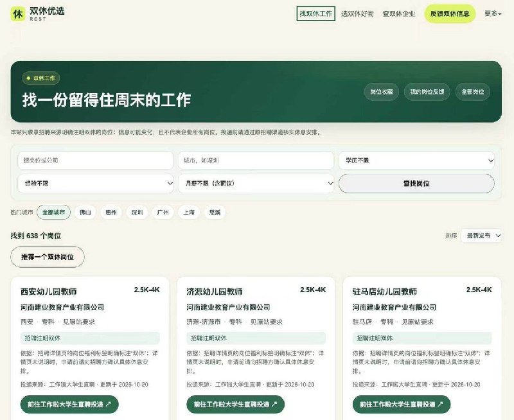Show 全部岗位 from banner
Screen dimensions: 514x420
point(473,92)
